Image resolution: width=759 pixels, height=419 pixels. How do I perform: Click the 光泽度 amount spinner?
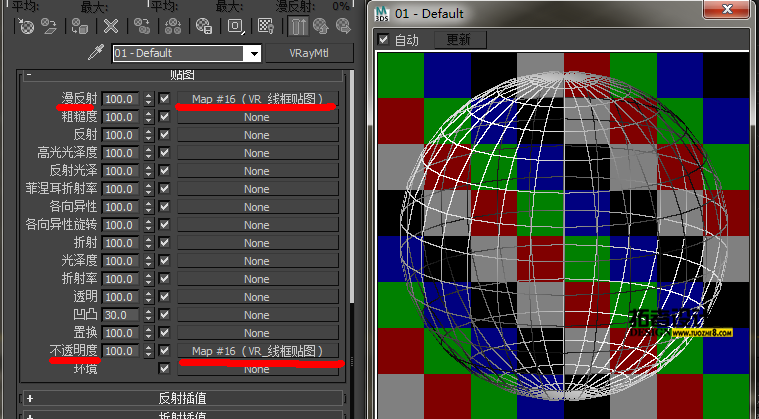click(x=149, y=261)
